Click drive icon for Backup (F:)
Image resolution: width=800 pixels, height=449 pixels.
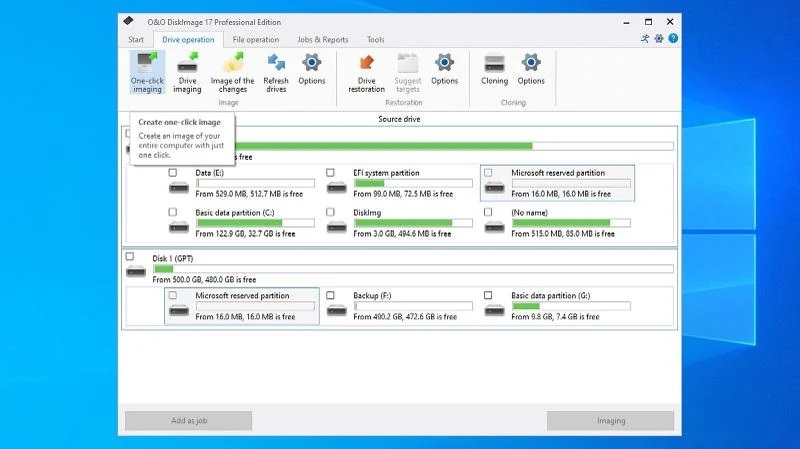(337, 310)
